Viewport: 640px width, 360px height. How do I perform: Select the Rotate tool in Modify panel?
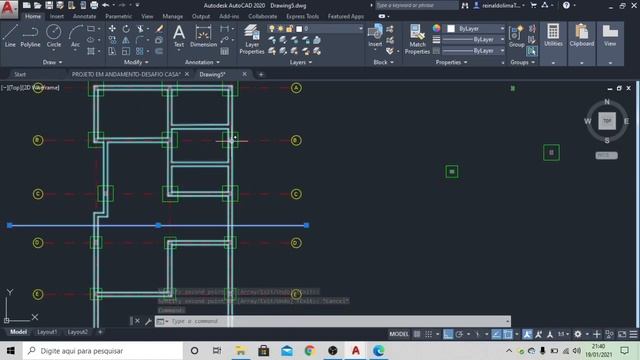[126, 29]
